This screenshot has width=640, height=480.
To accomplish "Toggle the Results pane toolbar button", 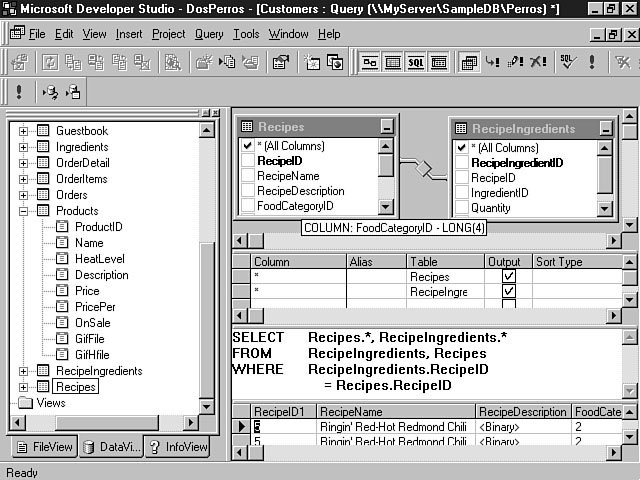I will [437, 62].
